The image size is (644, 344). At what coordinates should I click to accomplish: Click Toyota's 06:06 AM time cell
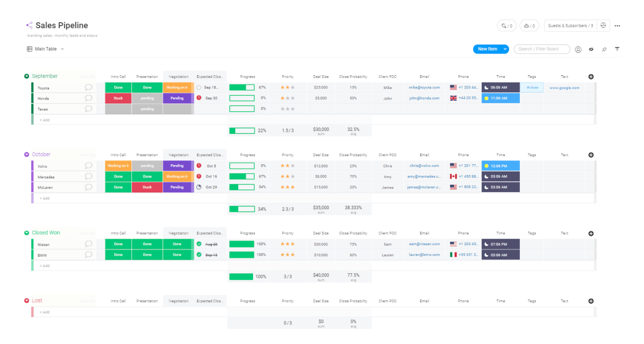(501, 87)
